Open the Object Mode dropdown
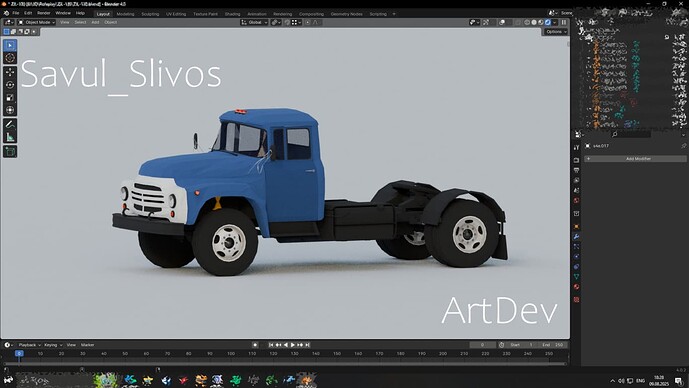Screen dimensions: 689x388 point(36,22)
